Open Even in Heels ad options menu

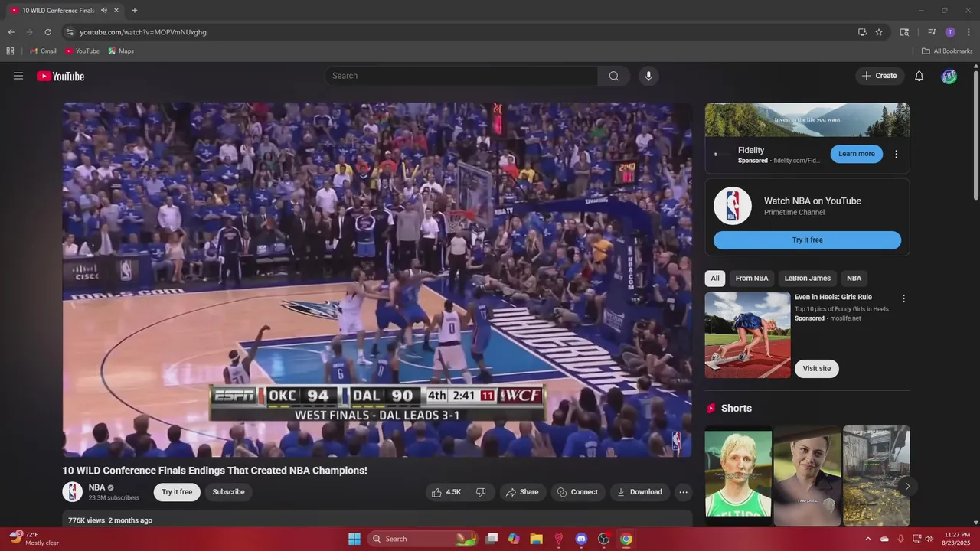[x=903, y=298]
